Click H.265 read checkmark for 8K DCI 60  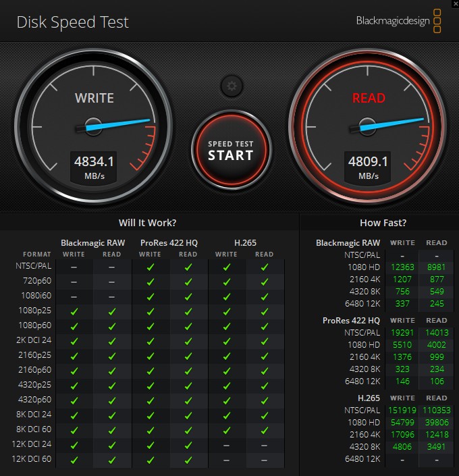(265, 431)
